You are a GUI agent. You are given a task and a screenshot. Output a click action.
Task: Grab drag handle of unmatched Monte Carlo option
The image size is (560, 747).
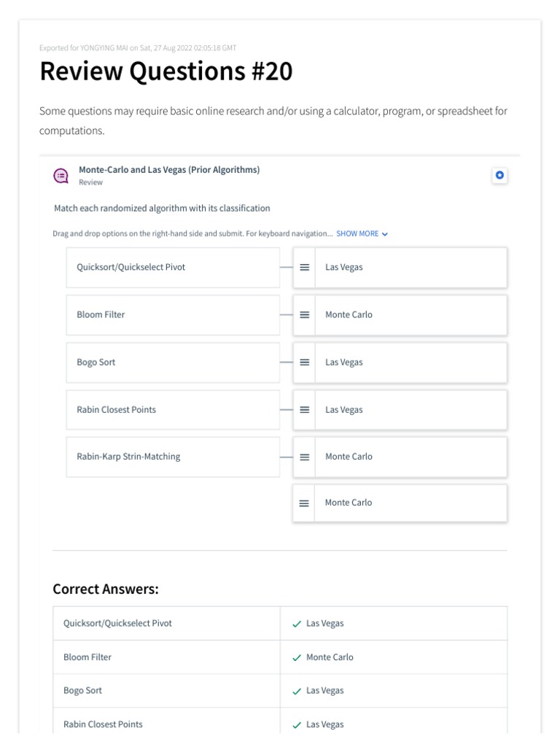(304, 503)
